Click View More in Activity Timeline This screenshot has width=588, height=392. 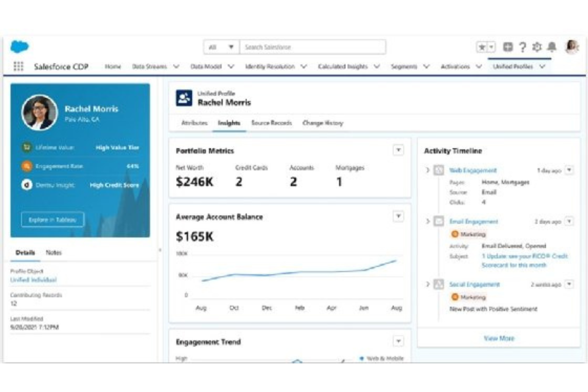[499, 338]
